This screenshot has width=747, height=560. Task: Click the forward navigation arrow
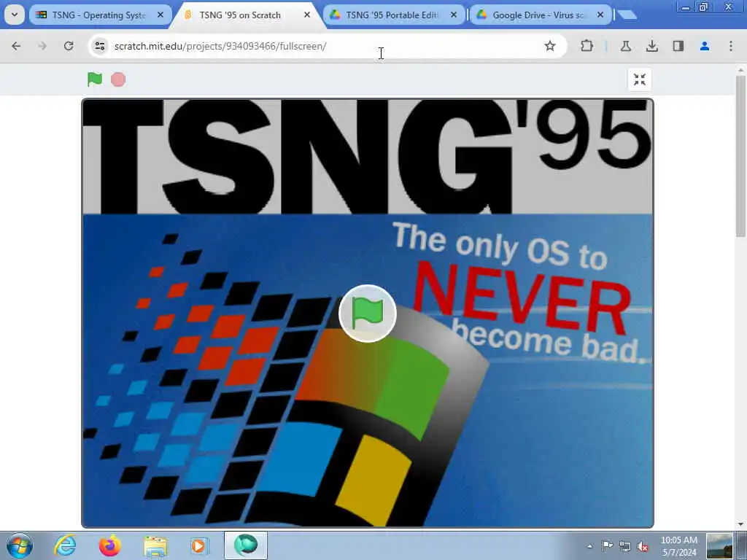tap(42, 46)
